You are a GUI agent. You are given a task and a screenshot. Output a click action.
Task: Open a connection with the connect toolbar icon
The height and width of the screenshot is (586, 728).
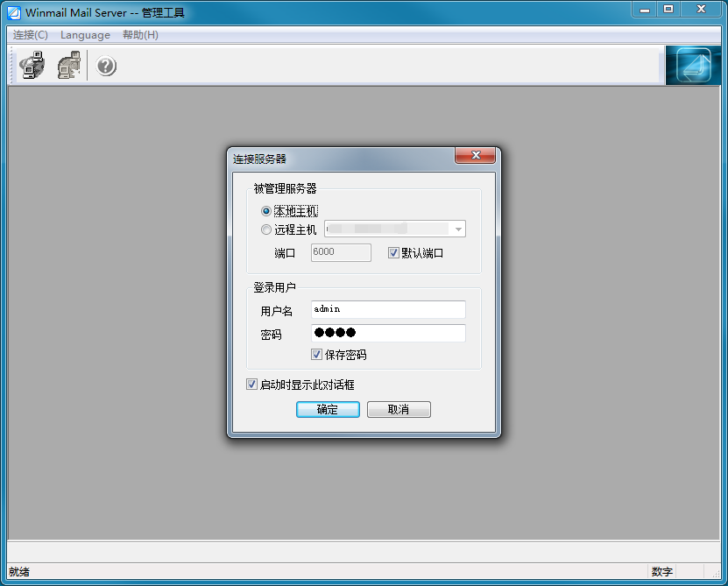32,64
